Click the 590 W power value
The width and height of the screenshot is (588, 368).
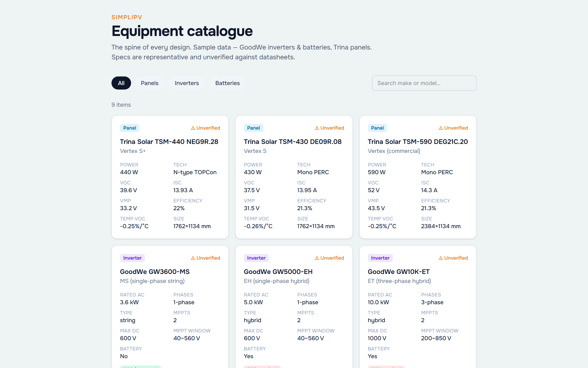tap(377, 172)
